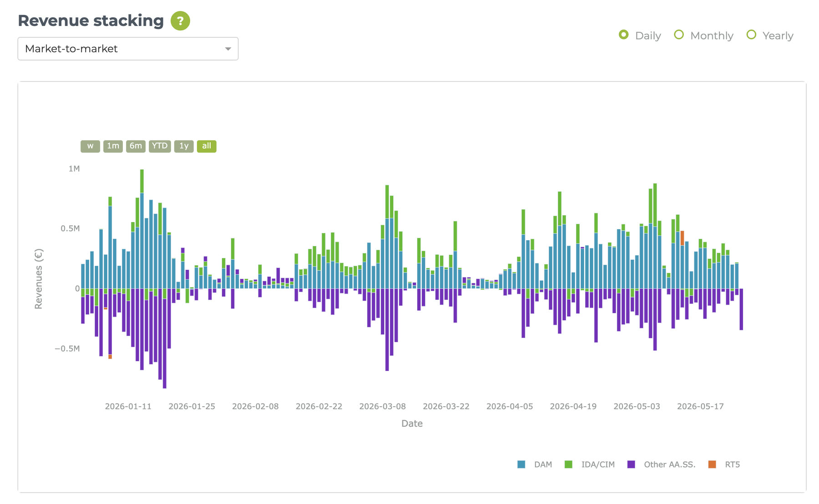
Task: Click the RT5 legend label
Action: (733, 464)
